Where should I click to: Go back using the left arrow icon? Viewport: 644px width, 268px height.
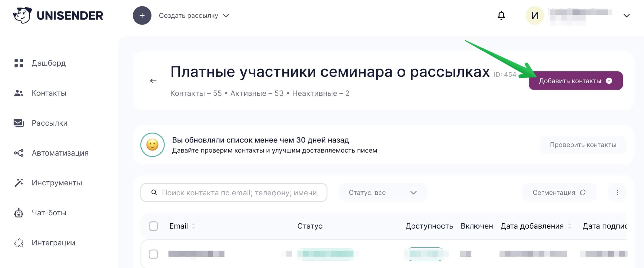pos(153,81)
